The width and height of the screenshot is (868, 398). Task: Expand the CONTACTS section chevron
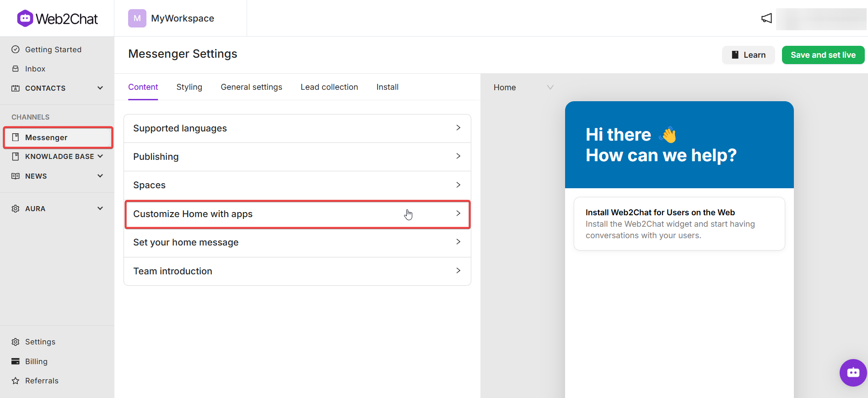coord(100,88)
